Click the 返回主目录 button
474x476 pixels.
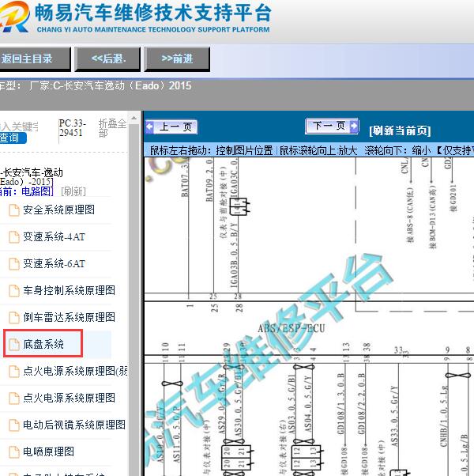(35, 59)
